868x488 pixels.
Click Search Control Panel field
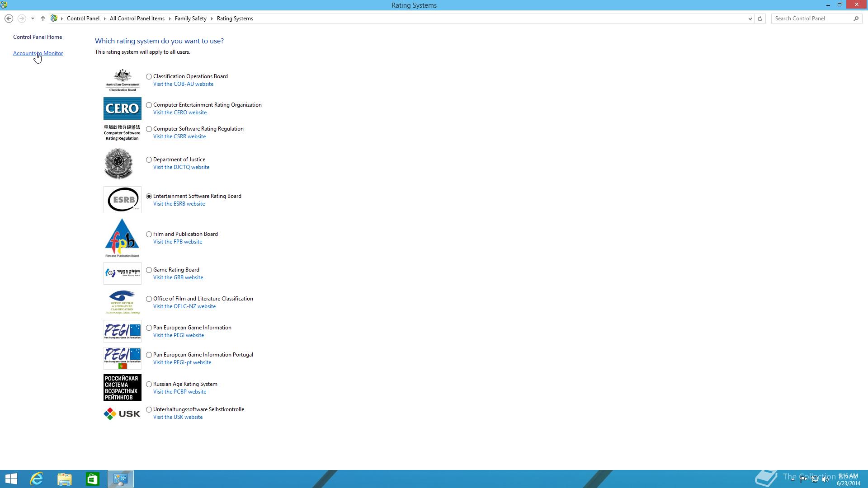coord(811,19)
